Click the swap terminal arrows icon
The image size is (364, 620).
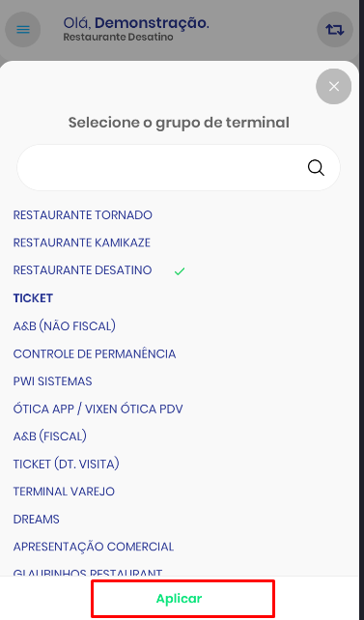(335, 30)
